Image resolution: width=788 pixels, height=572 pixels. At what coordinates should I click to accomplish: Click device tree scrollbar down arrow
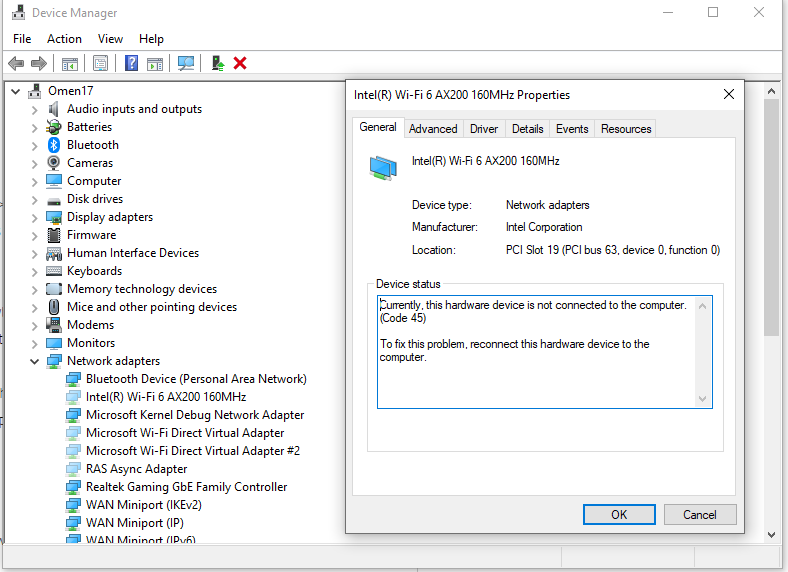point(771,535)
